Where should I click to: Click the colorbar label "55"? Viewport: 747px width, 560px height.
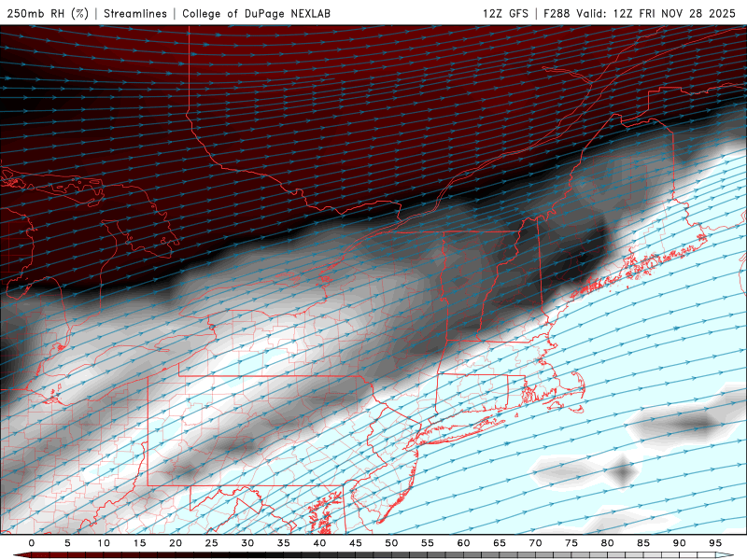click(x=428, y=543)
